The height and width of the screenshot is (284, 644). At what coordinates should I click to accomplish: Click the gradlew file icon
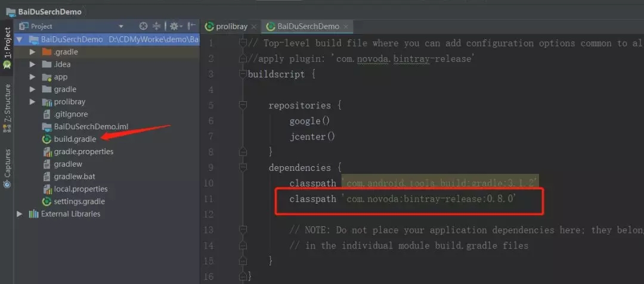coord(47,164)
